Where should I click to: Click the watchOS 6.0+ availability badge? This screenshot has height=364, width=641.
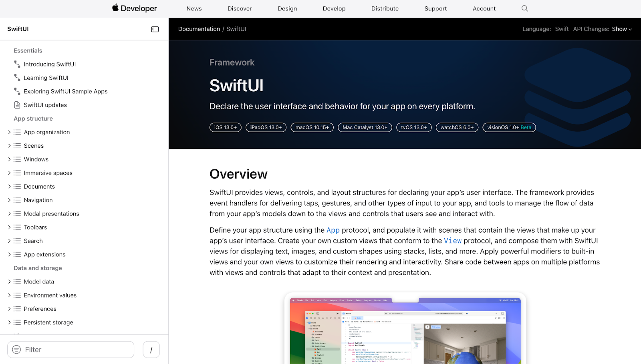tap(457, 127)
